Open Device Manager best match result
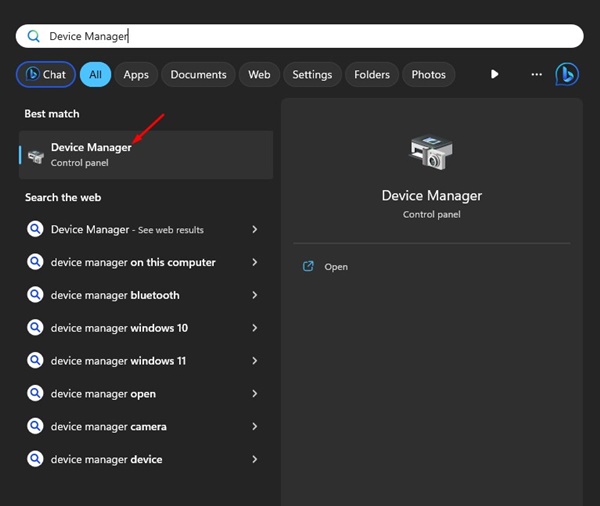600x506 pixels. coord(146,155)
